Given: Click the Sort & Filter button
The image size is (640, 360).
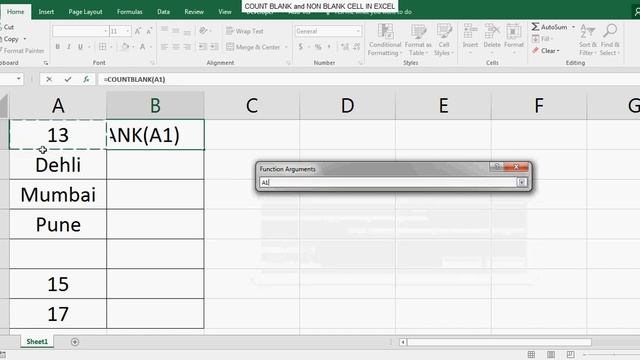Looking at the screenshot, I should [588, 40].
